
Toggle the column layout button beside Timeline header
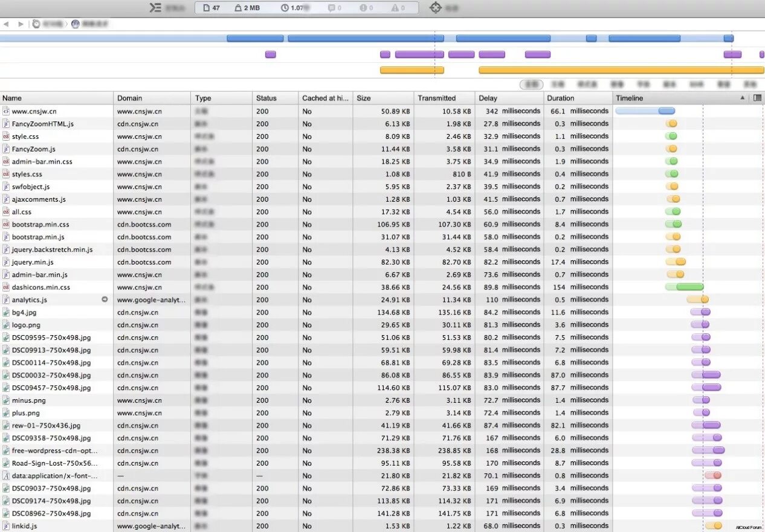coord(758,98)
